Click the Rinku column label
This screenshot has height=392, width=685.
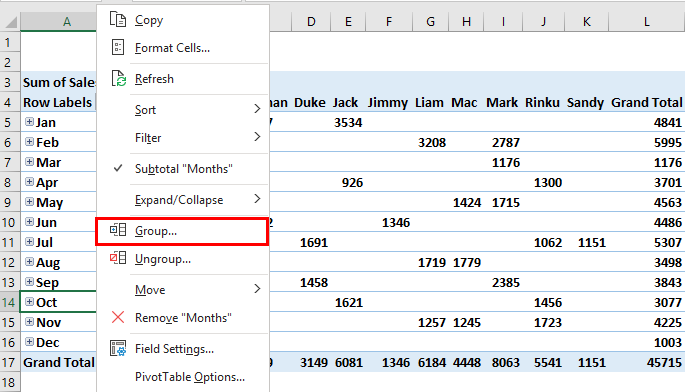542,103
